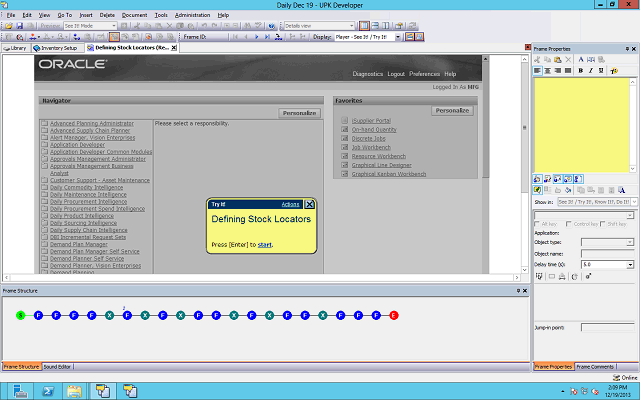
Task: Click the Next Frame blue arrow
Action: (257, 37)
